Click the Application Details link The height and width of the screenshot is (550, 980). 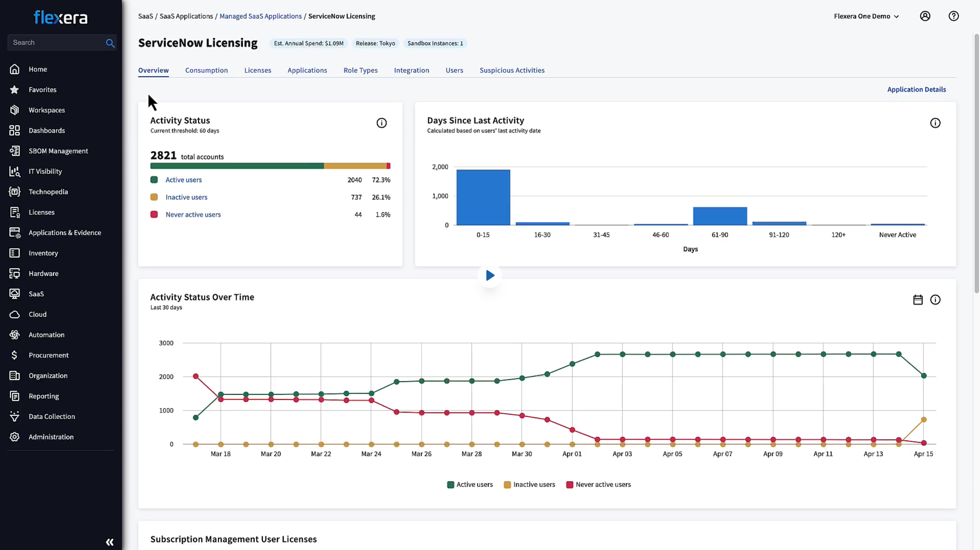pos(916,89)
